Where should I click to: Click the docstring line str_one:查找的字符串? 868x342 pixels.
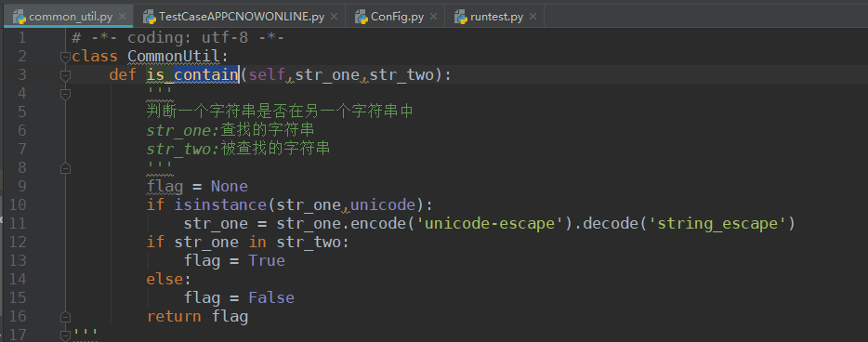coord(230,131)
